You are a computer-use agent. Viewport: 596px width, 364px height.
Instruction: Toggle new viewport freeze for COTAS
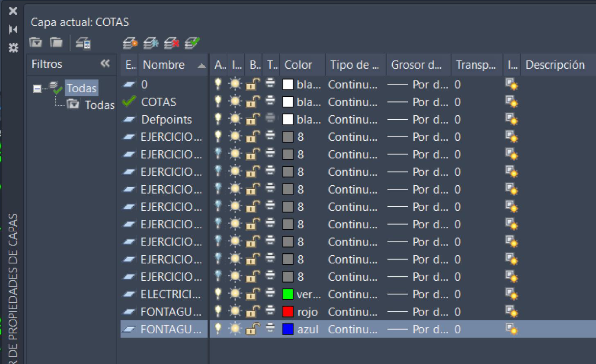pos(511,102)
